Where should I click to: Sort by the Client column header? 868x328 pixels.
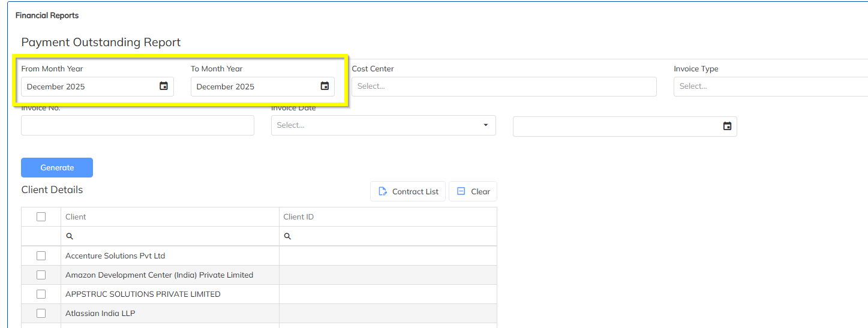pyautogui.click(x=76, y=216)
